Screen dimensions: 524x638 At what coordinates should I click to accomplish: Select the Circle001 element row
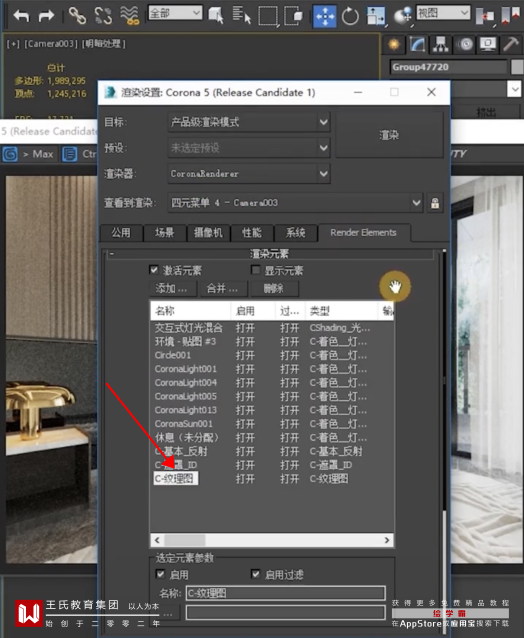(272, 355)
